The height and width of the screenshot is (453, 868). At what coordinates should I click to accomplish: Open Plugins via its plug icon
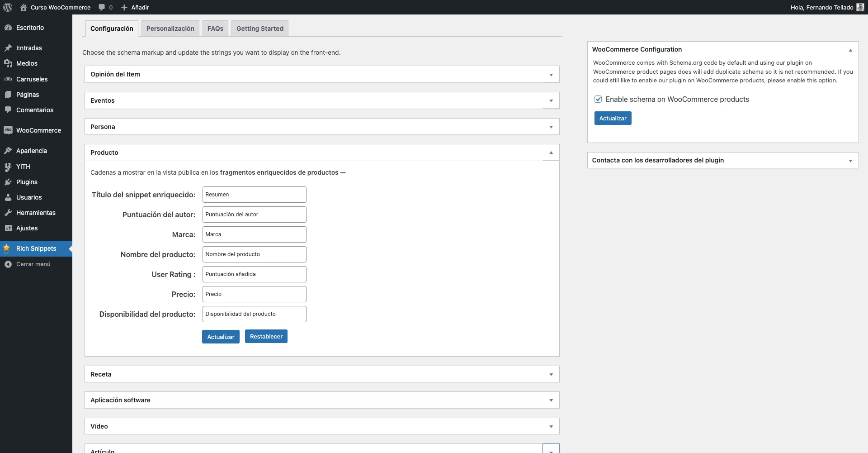(8, 182)
